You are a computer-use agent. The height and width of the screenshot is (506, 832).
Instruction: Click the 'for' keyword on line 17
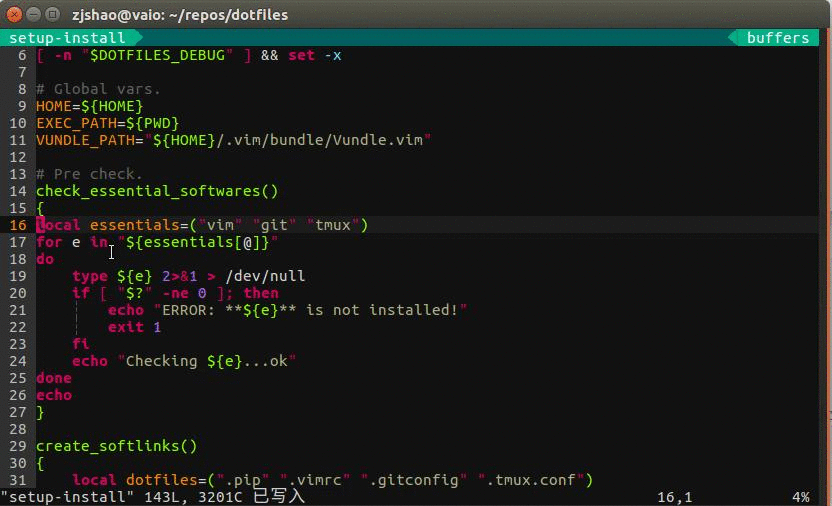point(49,242)
